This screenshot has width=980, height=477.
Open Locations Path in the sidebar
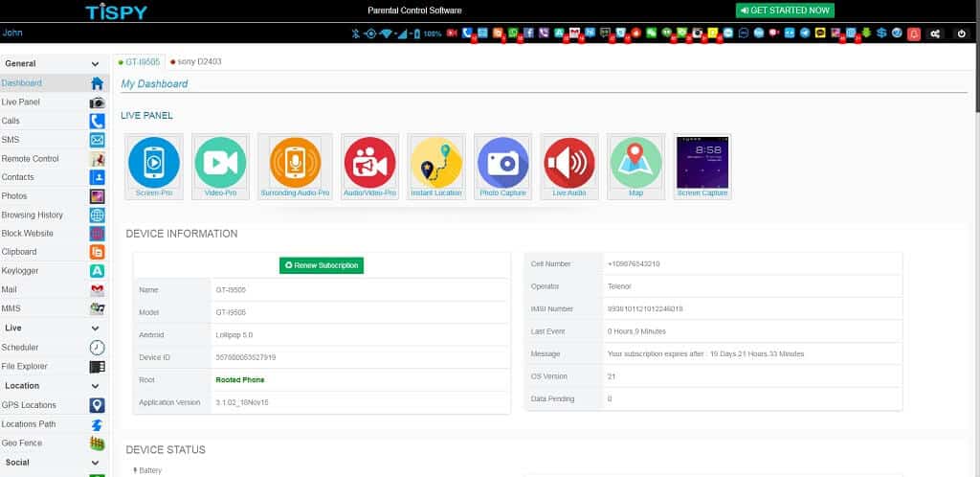pyautogui.click(x=55, y=424)
